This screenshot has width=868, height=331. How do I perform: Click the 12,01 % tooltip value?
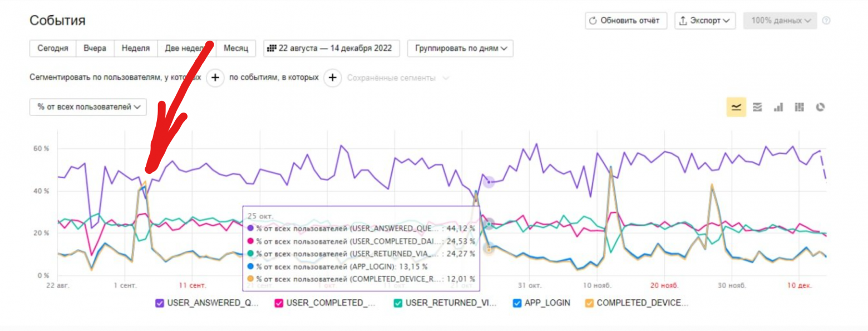[x=460, y=279]
